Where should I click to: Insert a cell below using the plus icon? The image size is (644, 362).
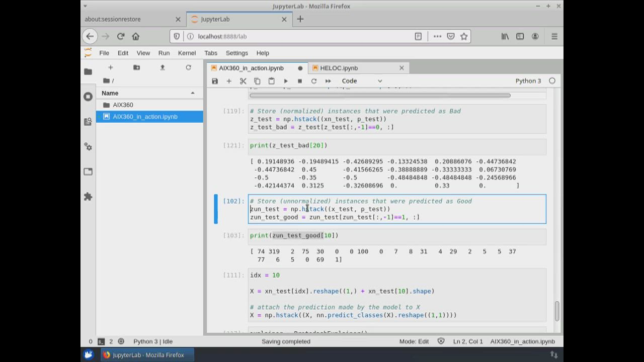[x=229, y=81]
